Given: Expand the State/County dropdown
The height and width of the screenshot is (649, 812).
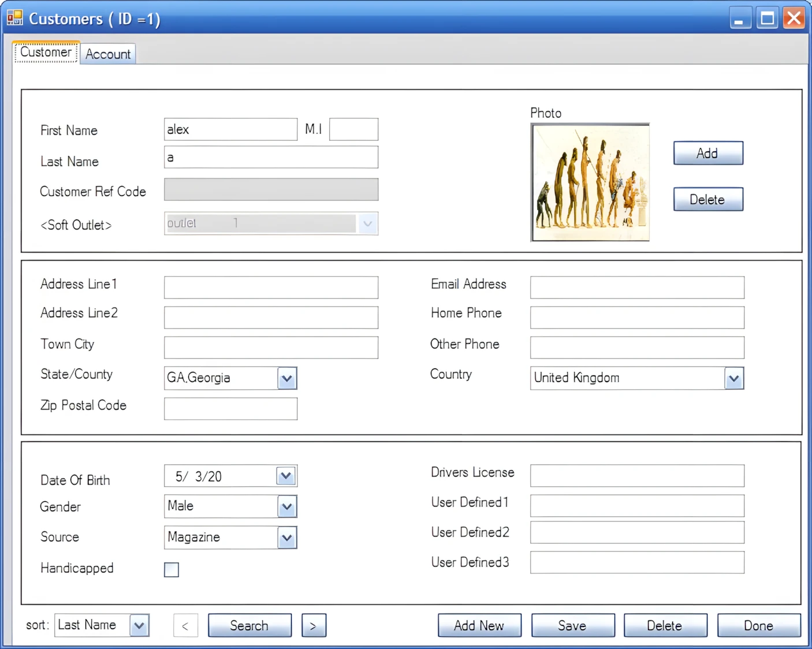Looking at the screenshot, I should pyautogui.click(x=287, y=379).
